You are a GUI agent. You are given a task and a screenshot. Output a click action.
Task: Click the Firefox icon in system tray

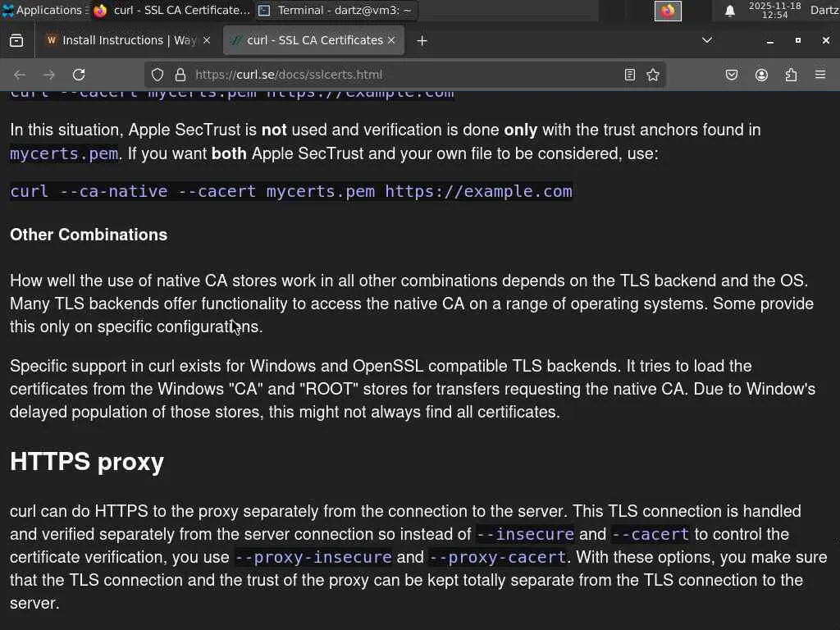point(668,11)
